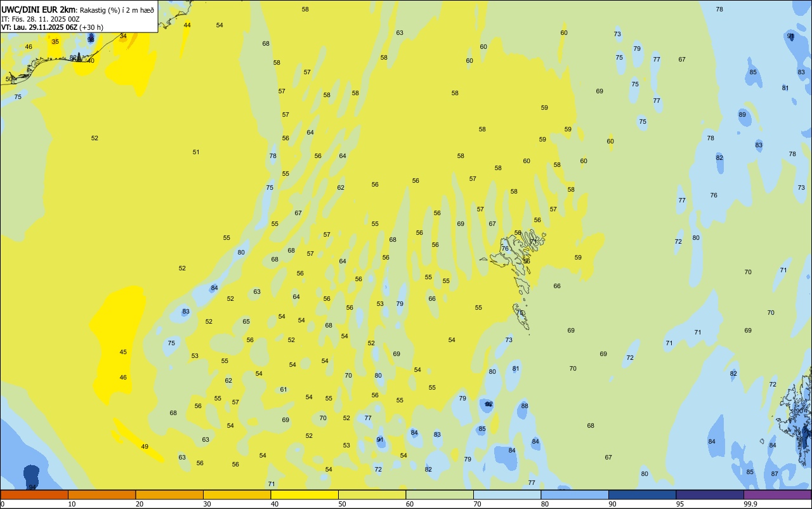Click the map title 'UWC/DINI EUR 2km'
812x509 pixels.
point(38,10)
